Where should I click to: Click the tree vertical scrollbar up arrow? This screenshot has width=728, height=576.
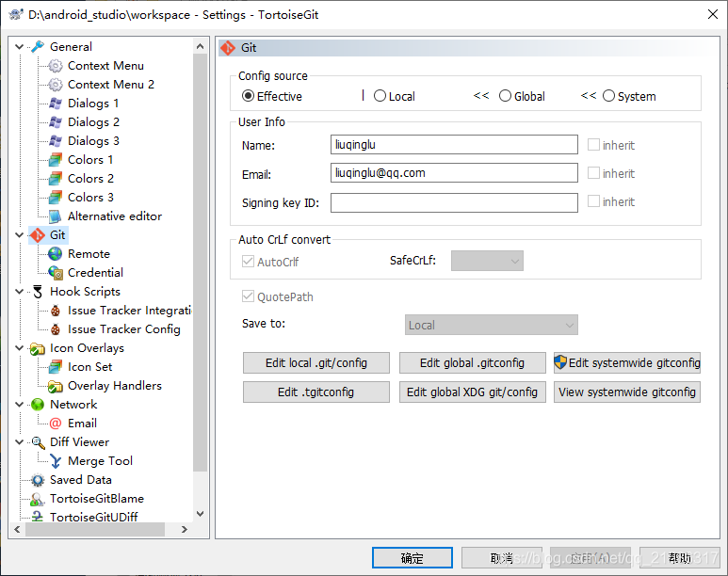(x=200, y=46)
